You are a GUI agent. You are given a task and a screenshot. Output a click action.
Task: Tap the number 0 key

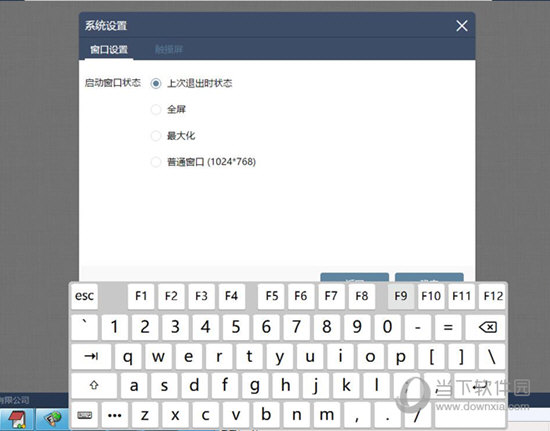pyautogui.click(x=387, y=327)
